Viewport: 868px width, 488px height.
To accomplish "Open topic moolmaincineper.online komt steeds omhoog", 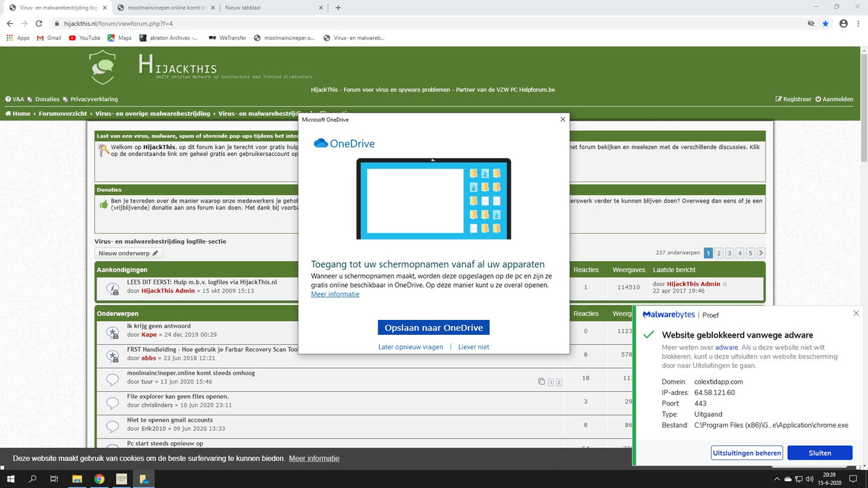I will click(191, 373).
